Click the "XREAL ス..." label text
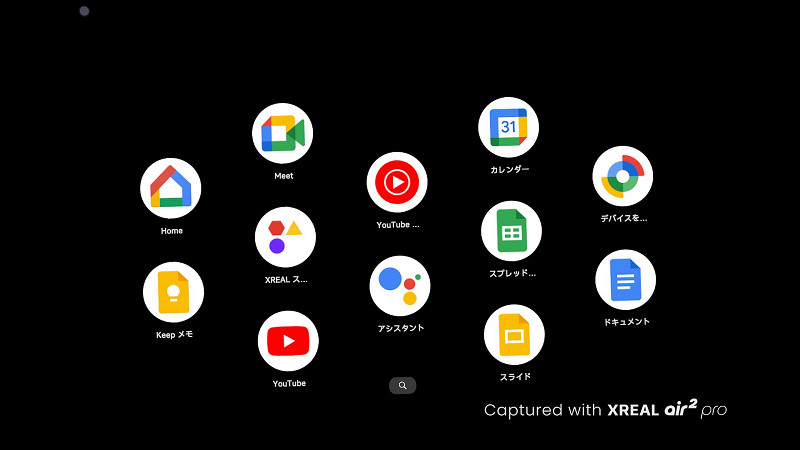The height and width of the screenshot is (450, 800). 286,280
